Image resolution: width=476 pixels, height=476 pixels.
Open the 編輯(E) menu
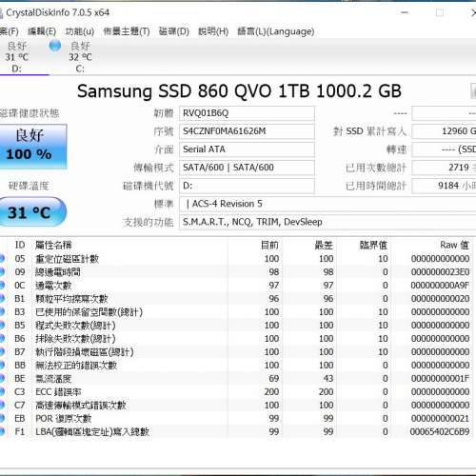coord(42,31)
